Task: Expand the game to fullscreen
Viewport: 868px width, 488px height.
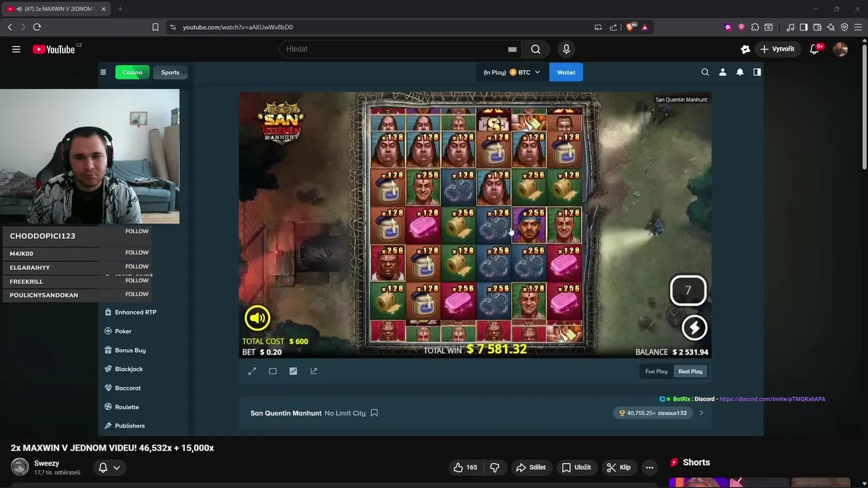Action: pos(252,371)
